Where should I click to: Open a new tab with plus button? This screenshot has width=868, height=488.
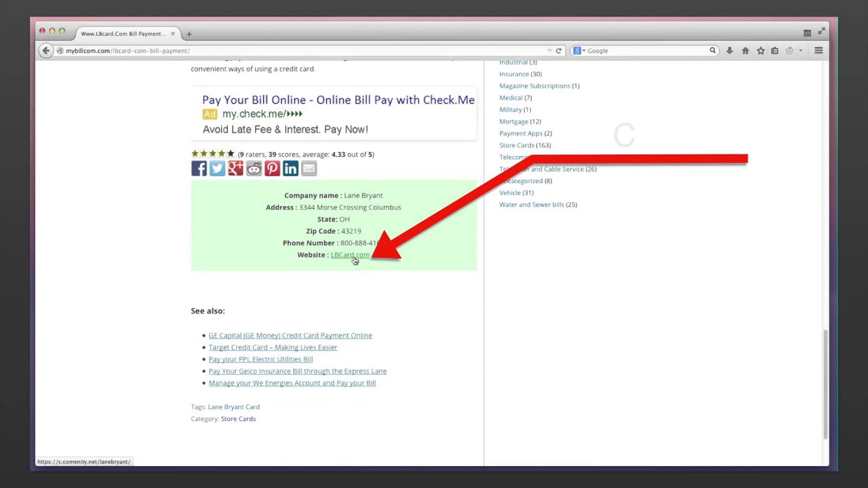pyautogui.click(x=189, y=34)
